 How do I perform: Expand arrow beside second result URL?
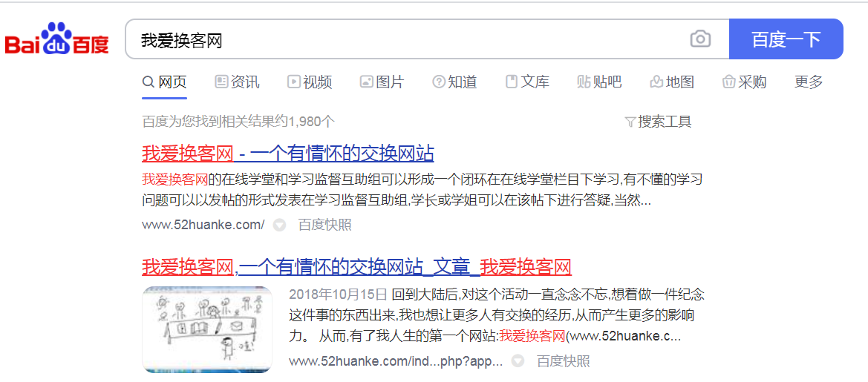coord(518,361)
